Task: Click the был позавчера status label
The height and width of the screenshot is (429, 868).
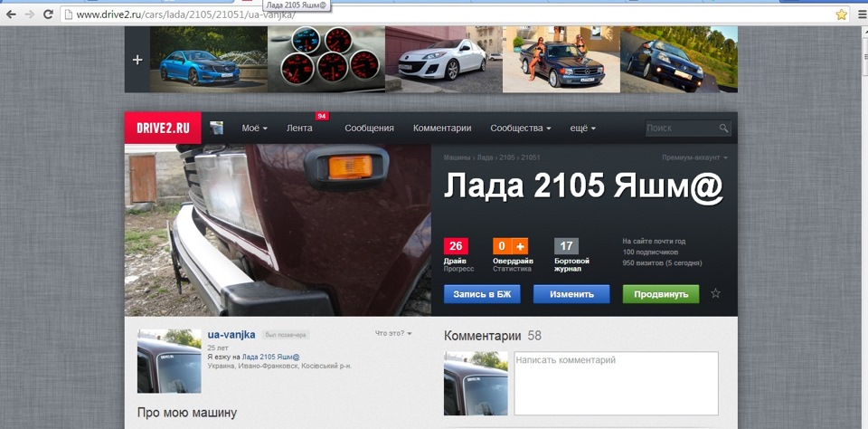Action: pyautogui.click(x=286, y=336)
